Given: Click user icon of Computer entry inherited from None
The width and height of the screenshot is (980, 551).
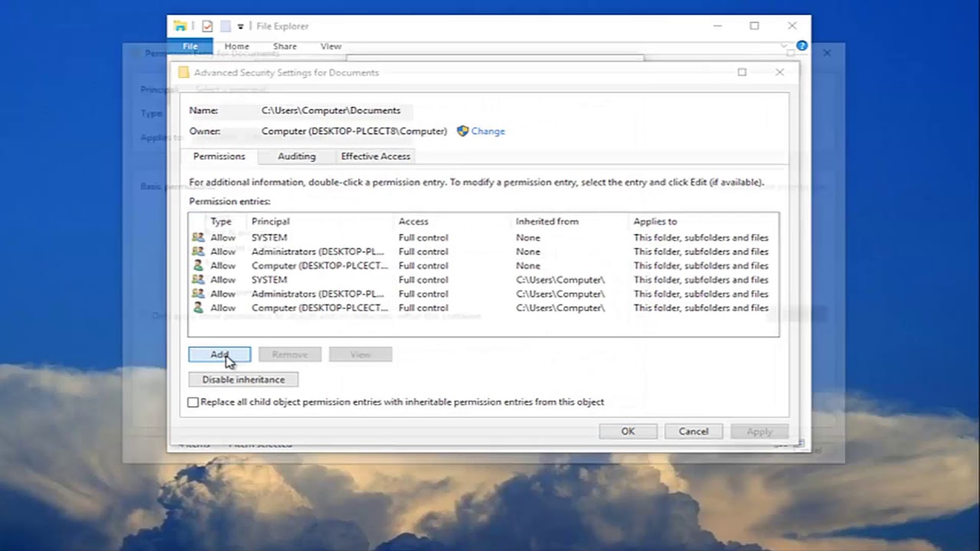Looking at the screenshot, I should click(198, 266).
